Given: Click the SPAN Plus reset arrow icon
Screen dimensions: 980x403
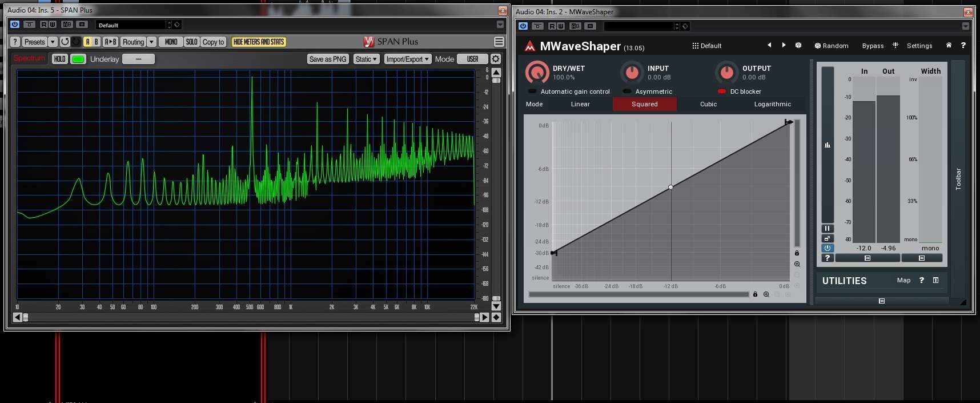Looking at the screenshot, I should pos(65,42).
